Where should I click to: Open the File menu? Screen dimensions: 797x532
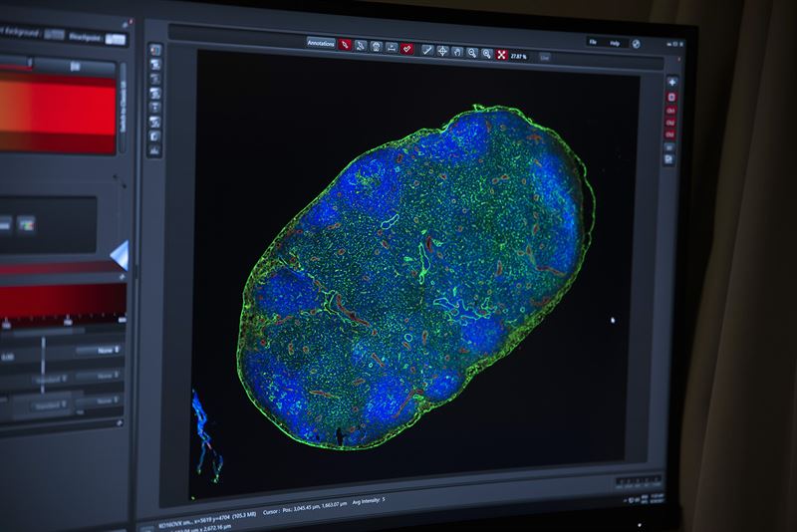pyautogui.click(x=592, y=44)
